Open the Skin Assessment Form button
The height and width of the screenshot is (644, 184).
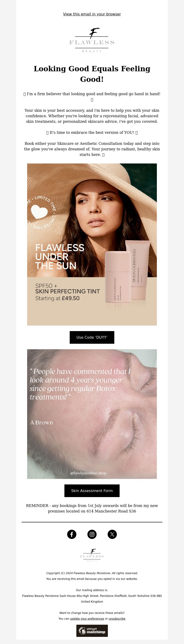[92, 490]
